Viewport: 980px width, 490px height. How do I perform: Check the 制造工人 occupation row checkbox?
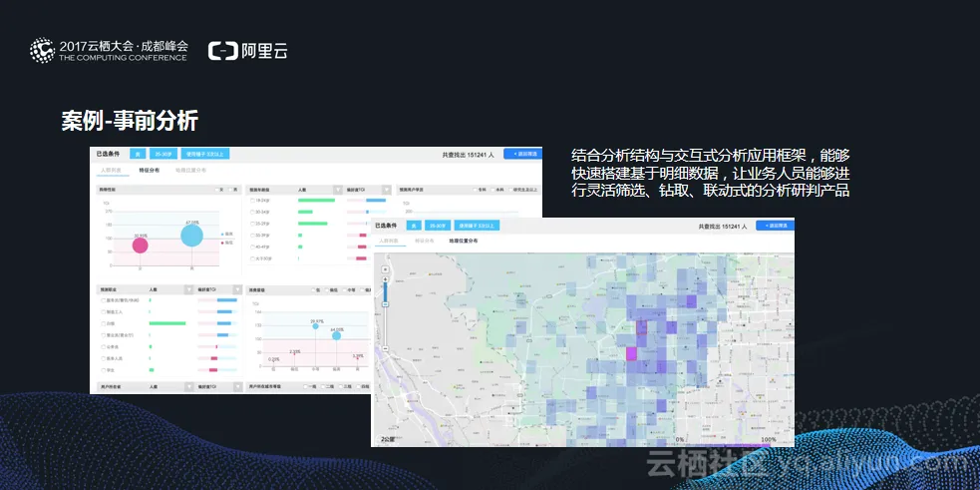[x=103, y=311]
